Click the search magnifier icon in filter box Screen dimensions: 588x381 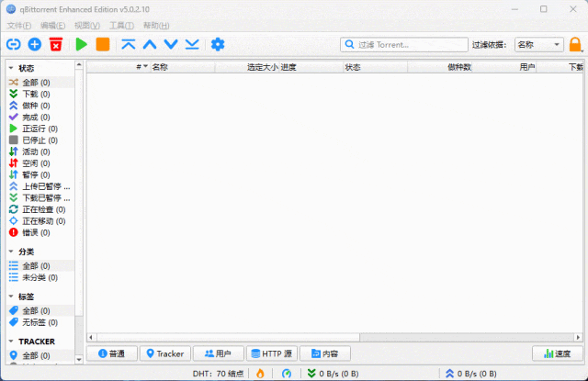click(349, 45)
